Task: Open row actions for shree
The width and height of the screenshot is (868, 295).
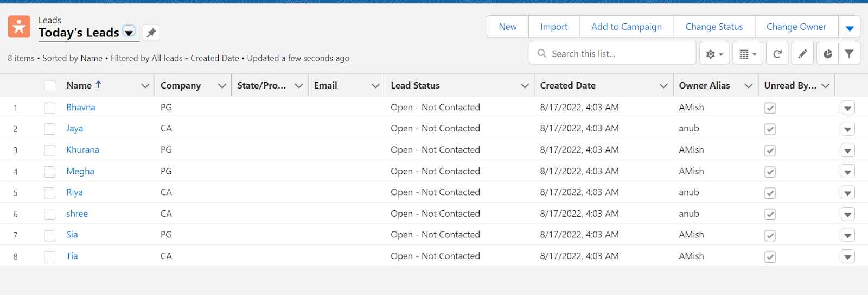Action: (x=848, y=214)
